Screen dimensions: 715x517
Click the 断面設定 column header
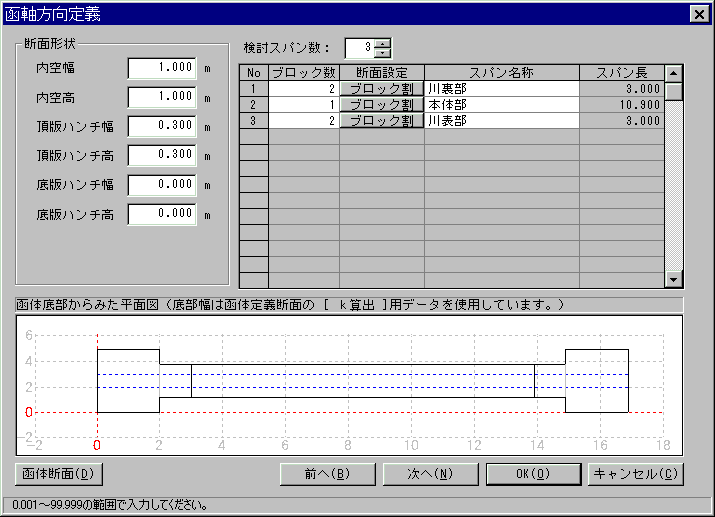(382, 72)
